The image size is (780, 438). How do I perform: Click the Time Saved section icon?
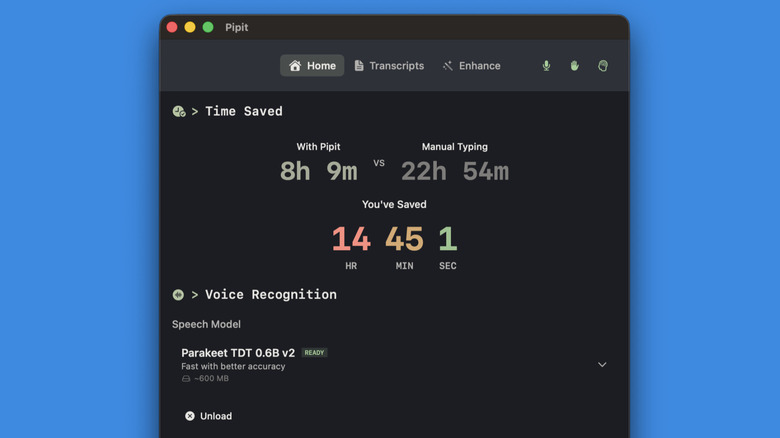tap(179, 111)
